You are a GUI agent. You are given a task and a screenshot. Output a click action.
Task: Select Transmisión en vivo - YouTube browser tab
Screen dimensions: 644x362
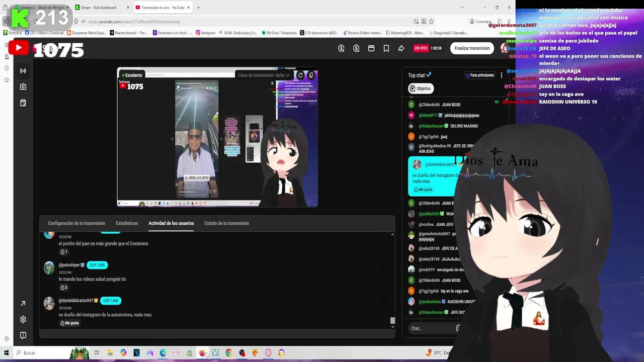click(163, 8)
